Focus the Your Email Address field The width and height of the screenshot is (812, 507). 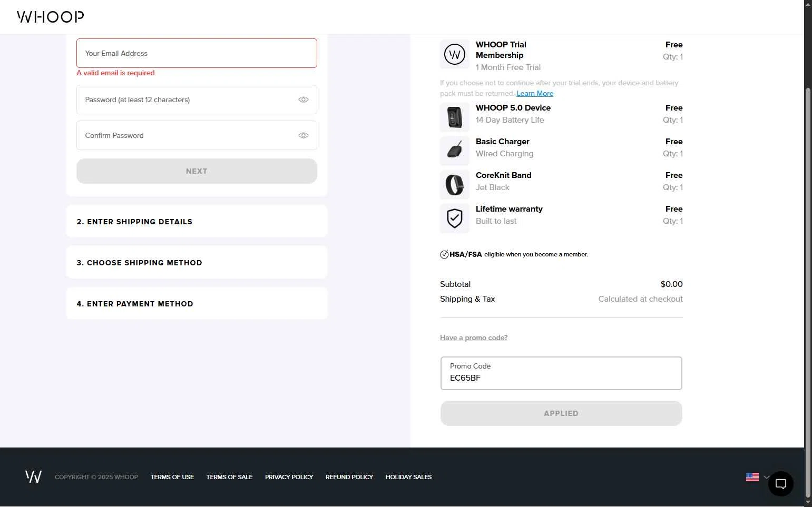[x=197, y=53]
